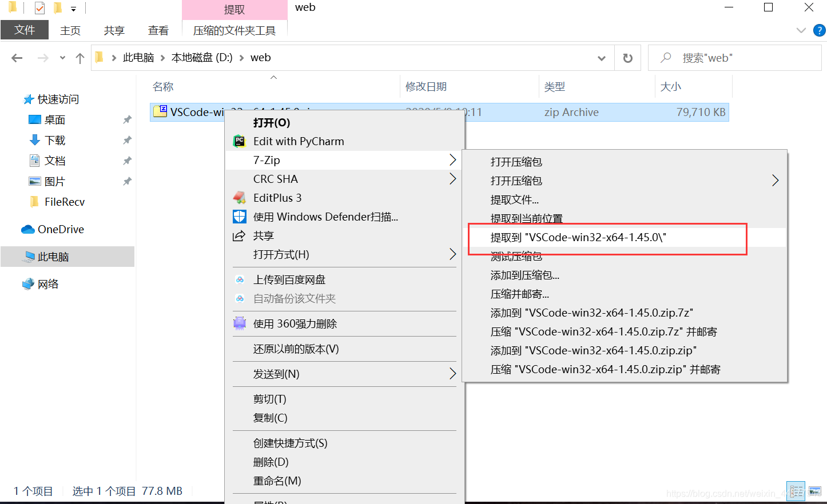The width and height of the screenshot is (827, 504).
Task: Click the forward navigation arrow
Action: (43, 58)
